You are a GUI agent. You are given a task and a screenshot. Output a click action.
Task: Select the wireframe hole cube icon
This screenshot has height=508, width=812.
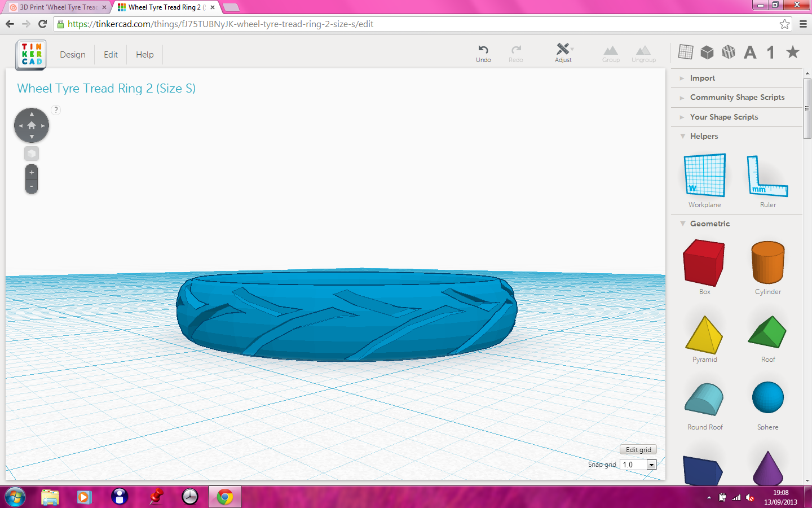pyautogui.click(x=729, y=52)
